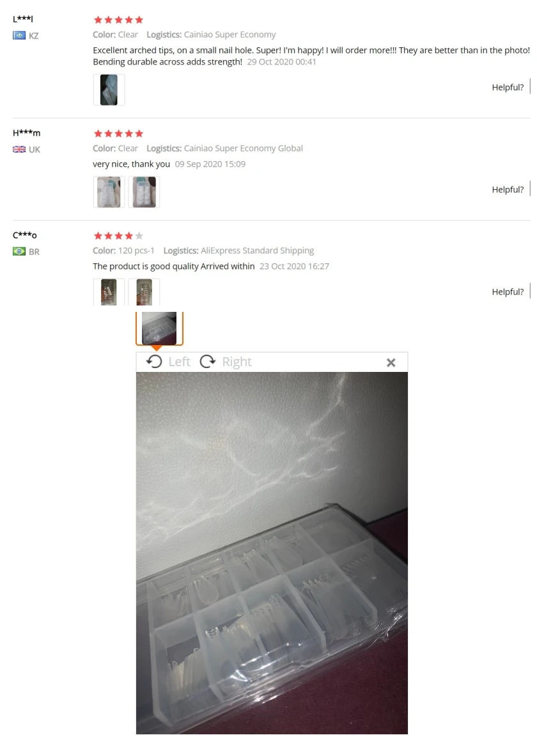The image size is (537, 756).
Task: Click the UK flag icon beside H***m
Action: pos(19,149)
